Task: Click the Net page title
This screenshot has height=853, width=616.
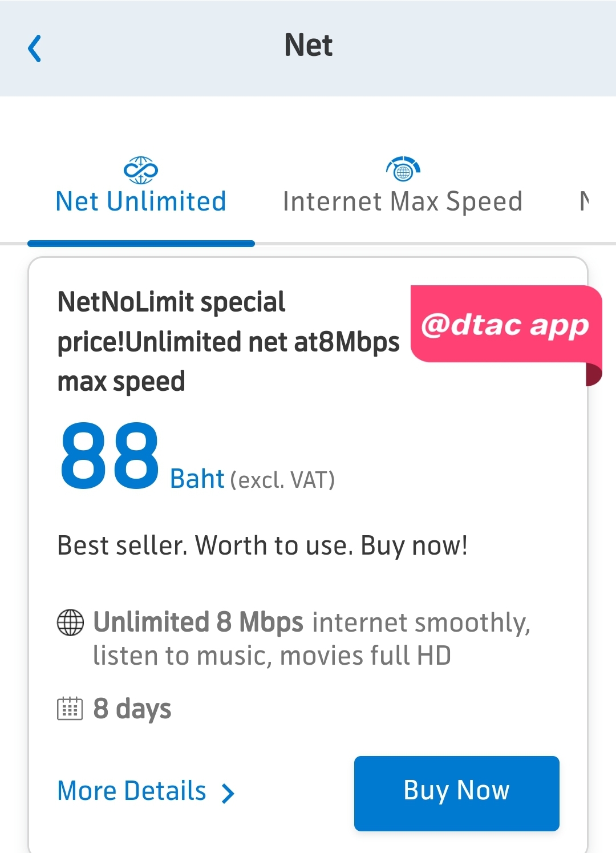Action: [x=309, y=45]
